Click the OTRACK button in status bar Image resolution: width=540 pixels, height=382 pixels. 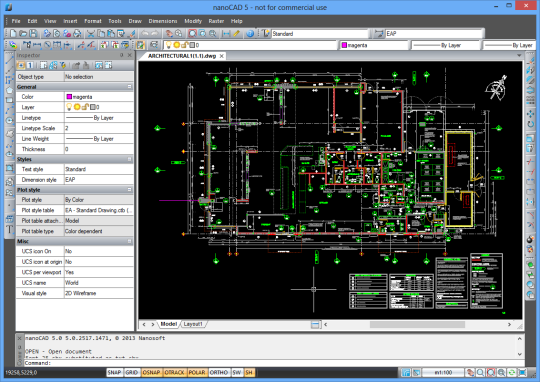(x=175, y=372)
